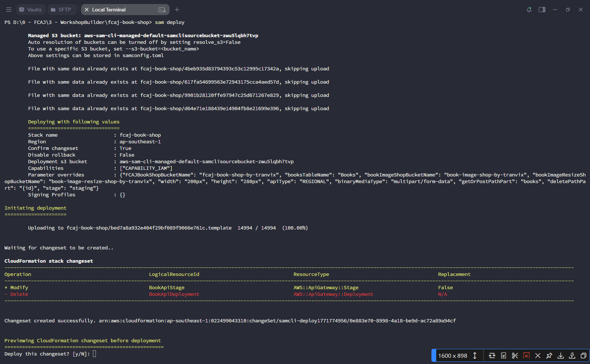Click 'Managed S3 bucket' line

(143, 35)
